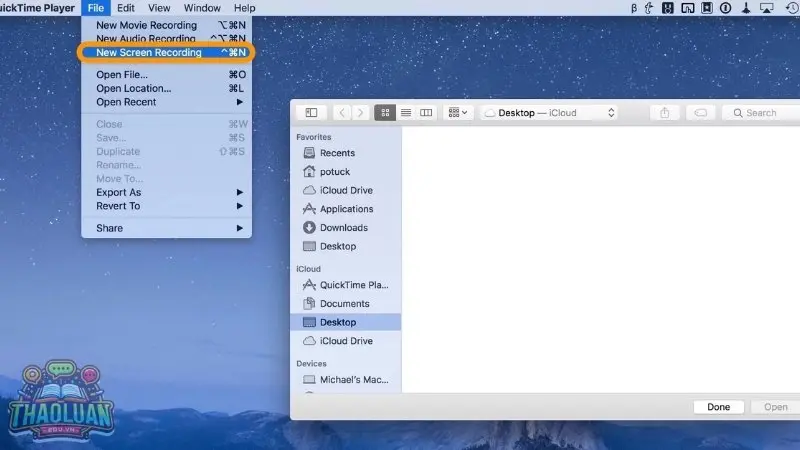
Task: Click into the Search field
Action: [x=761, y=113]
